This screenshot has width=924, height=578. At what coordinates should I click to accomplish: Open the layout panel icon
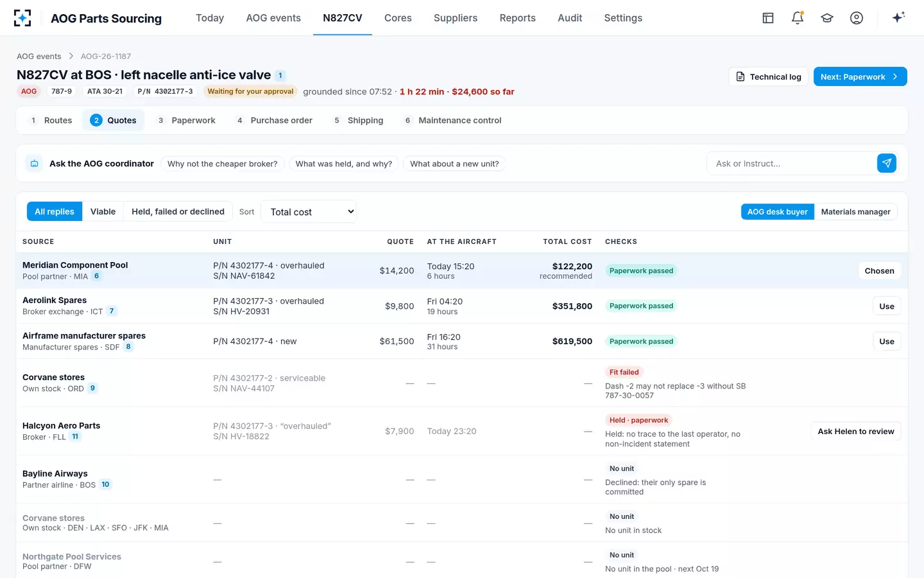pos(768,18)
